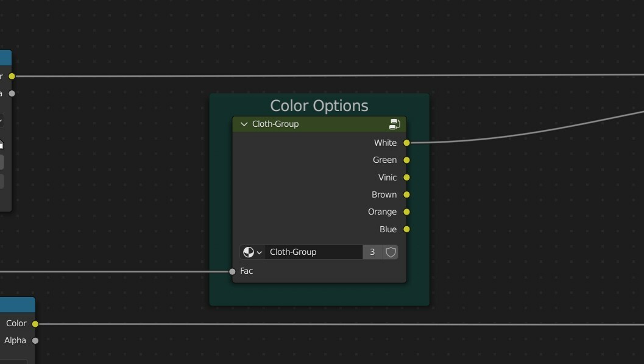This screenshot has width=644, height=364.
Task: Click the user count button showing 3
Action: coord(372,252)
